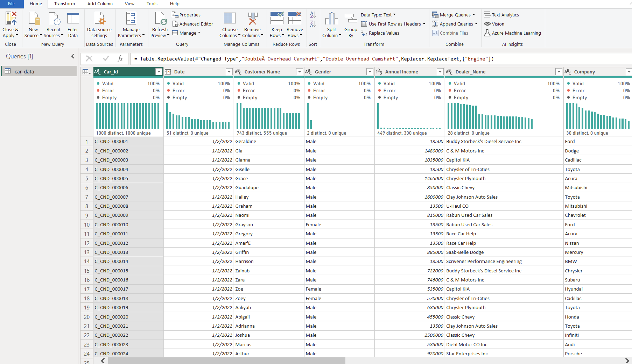Click the Porsche company cell
This screenshot has height=364, width=632.
point(598,354)
